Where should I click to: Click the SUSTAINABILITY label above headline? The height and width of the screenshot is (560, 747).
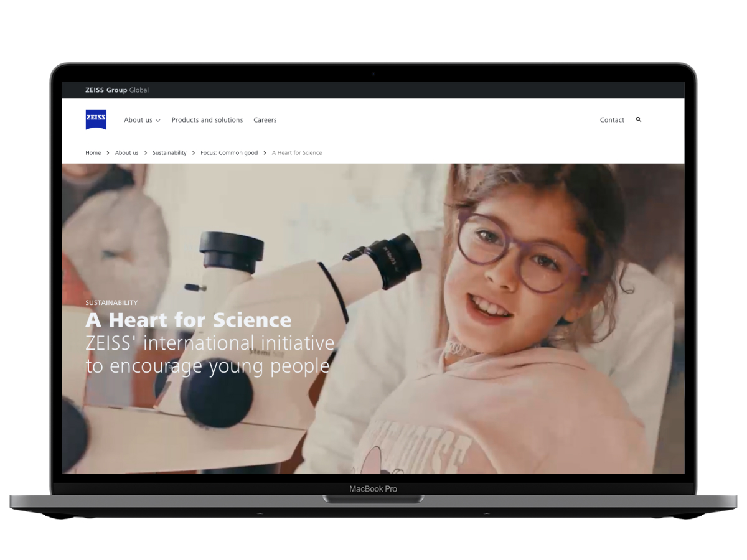(x=111, y=302)
